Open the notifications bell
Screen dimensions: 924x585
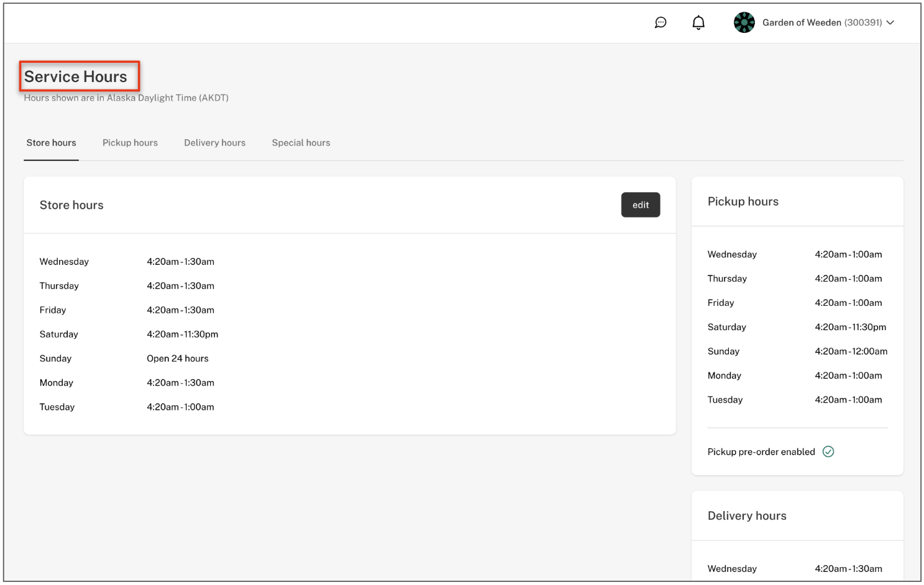(698, 23)
